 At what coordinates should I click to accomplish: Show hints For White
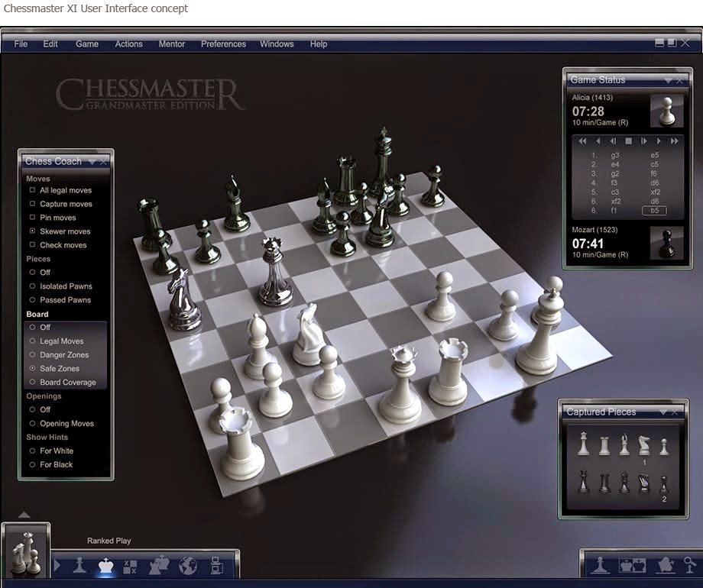click(32, 451)
